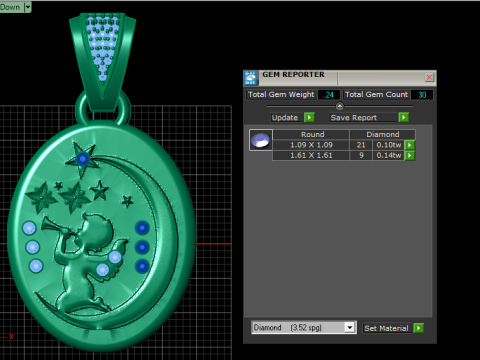Click the Update button label

click(285, 118)
